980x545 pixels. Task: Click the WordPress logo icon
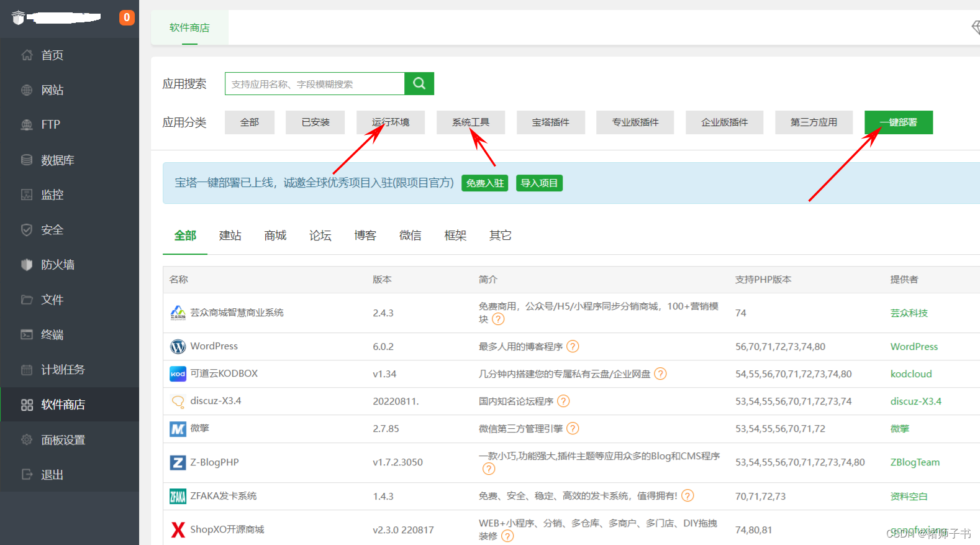(x=178, y=346)
